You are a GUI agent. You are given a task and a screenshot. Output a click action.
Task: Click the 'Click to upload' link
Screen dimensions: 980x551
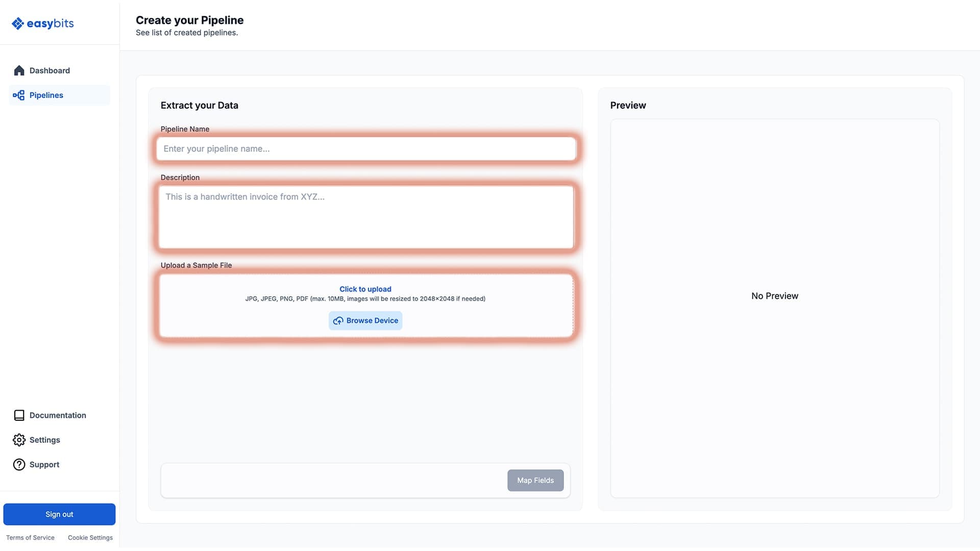(365, 289)
